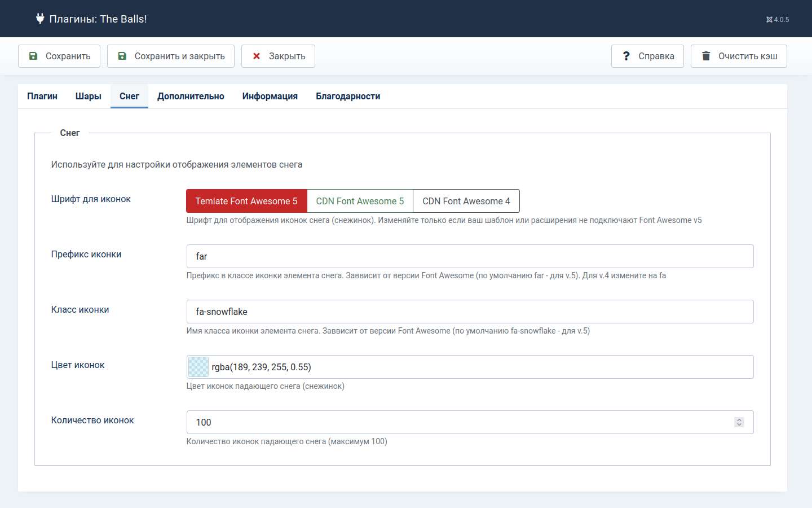Viewport: 812px width, 508px height.
Task: Click the Количество иконок label
Action: [x=92, y=420]
